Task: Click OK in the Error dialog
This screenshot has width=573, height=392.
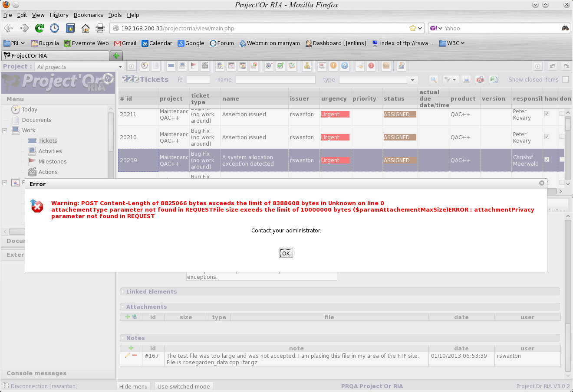Action: coord(286,253)
